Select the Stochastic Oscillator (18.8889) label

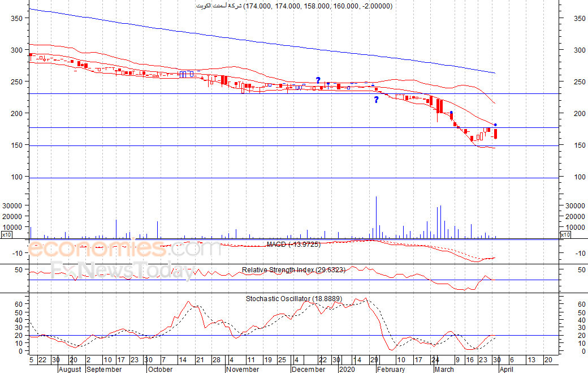(x=293, y=299)
